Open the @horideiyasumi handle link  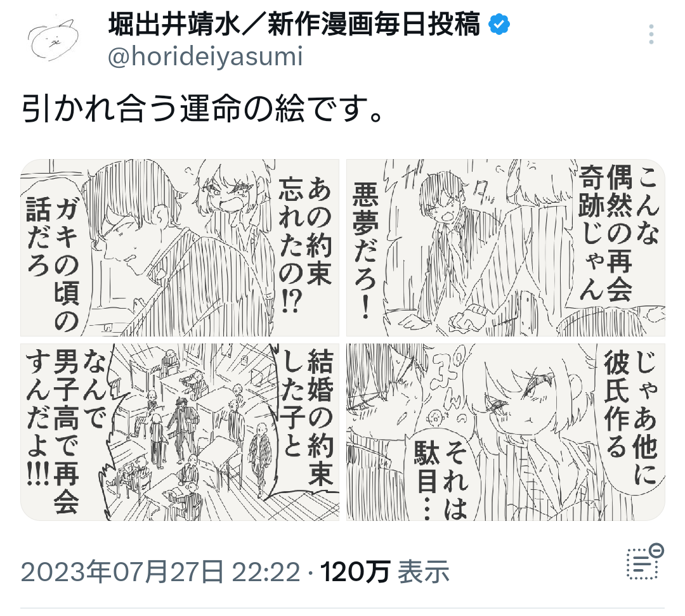click(205, 57)
